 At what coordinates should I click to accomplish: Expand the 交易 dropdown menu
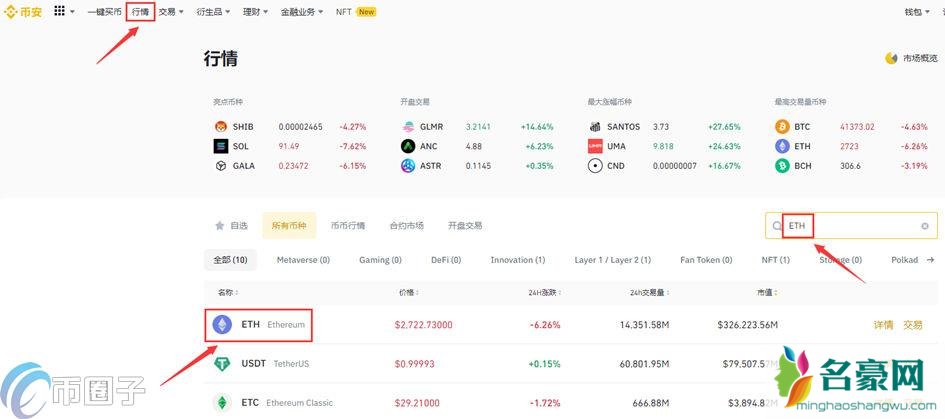(171, 12)
